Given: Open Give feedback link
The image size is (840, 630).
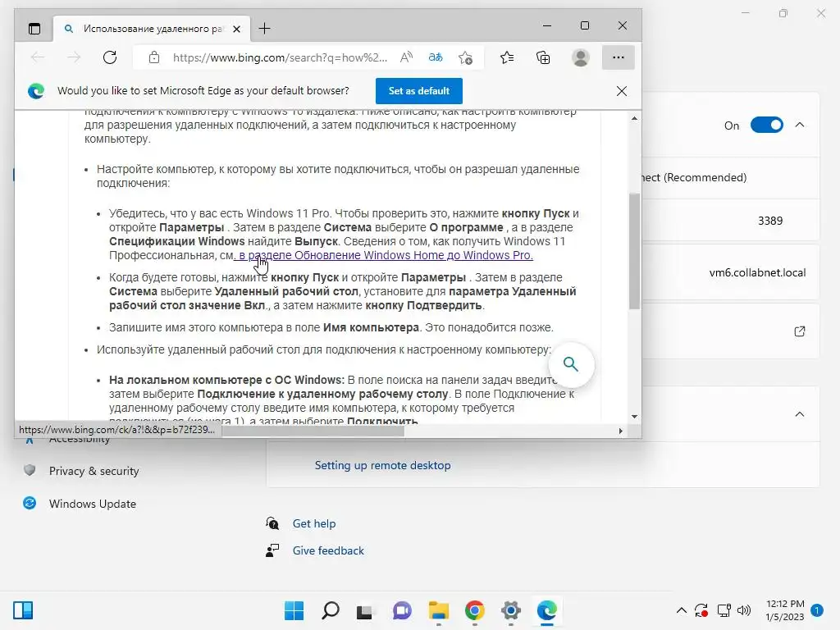Looking at the screenshot, I should pos(328,550).
